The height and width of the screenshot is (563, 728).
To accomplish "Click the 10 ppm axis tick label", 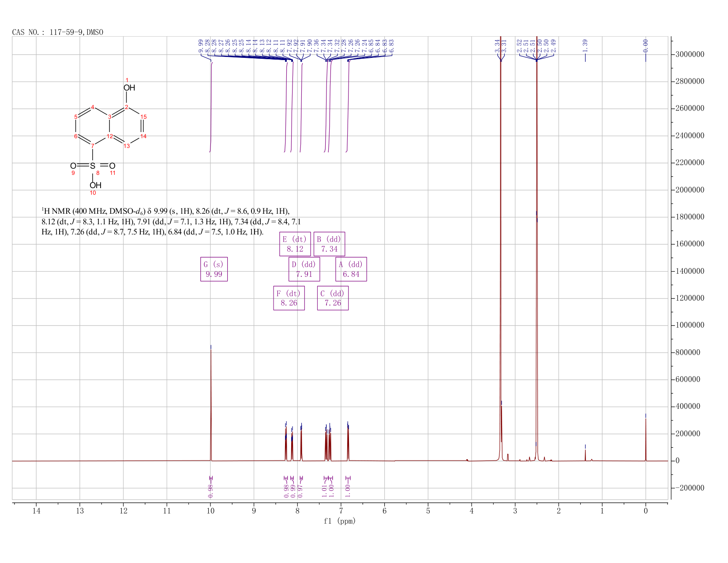I will (x=210, y=510).
